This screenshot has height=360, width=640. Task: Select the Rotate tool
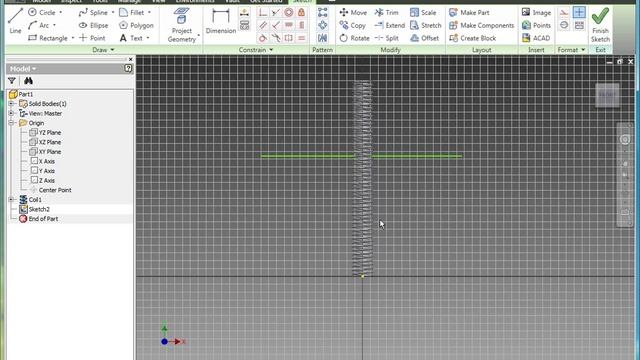(x=354, y=38)
